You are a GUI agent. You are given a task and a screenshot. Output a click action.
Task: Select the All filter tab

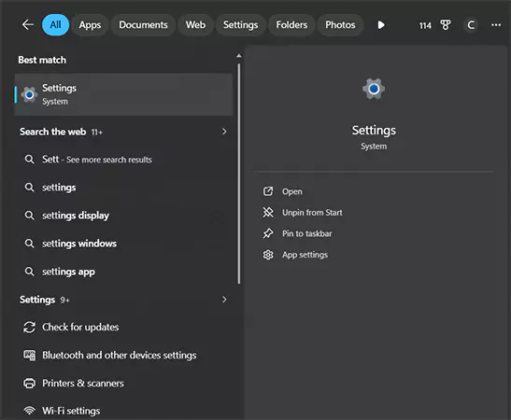coord(55,25)
